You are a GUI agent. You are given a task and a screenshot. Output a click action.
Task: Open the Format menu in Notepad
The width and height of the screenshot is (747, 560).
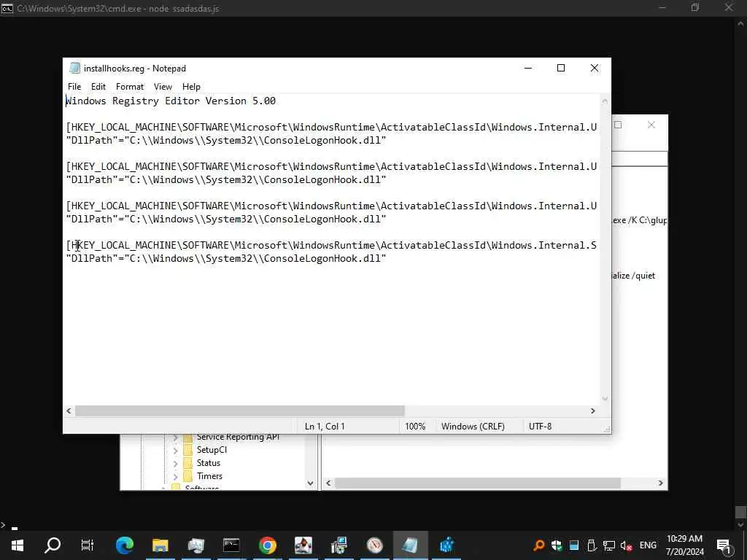pyautogui.click(x=130, y=87)
